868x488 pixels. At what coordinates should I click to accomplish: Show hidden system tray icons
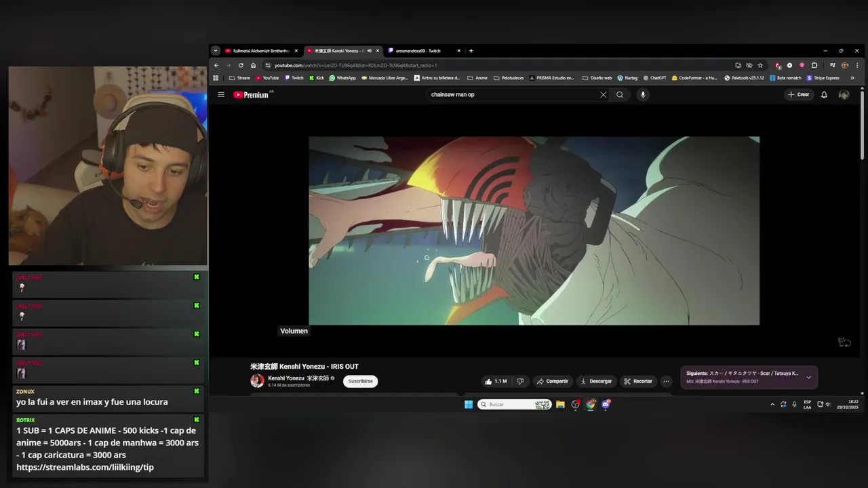point(772,405)
